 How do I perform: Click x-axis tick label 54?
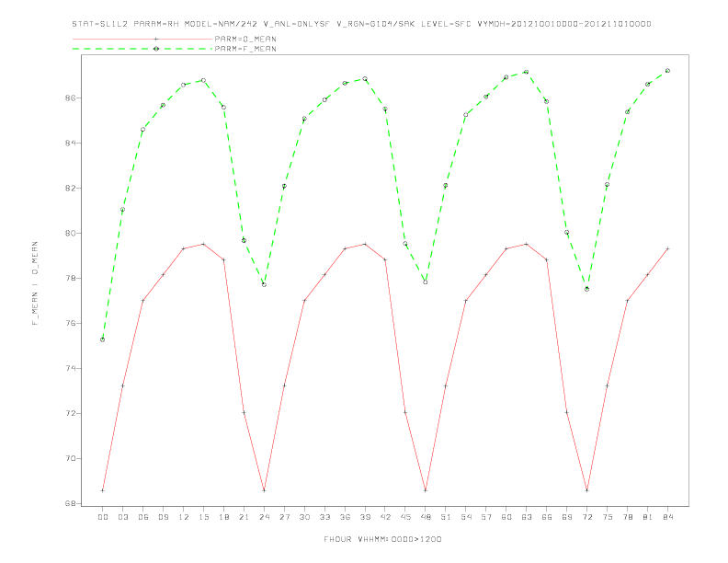(x=466, y=517)
